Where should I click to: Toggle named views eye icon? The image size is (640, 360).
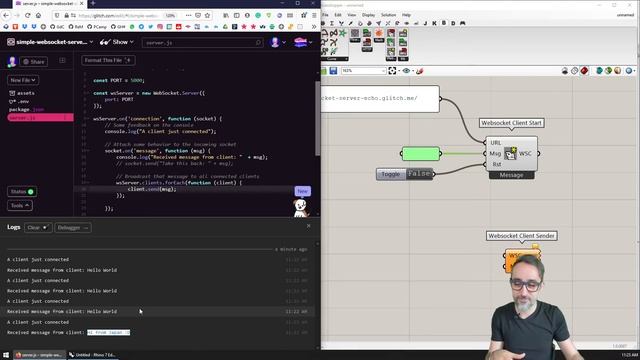[406, 71]
